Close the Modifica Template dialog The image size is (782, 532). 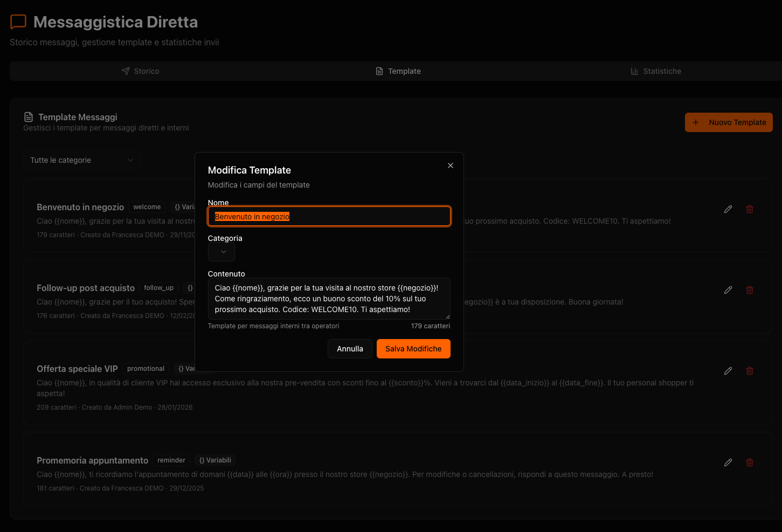451,165
